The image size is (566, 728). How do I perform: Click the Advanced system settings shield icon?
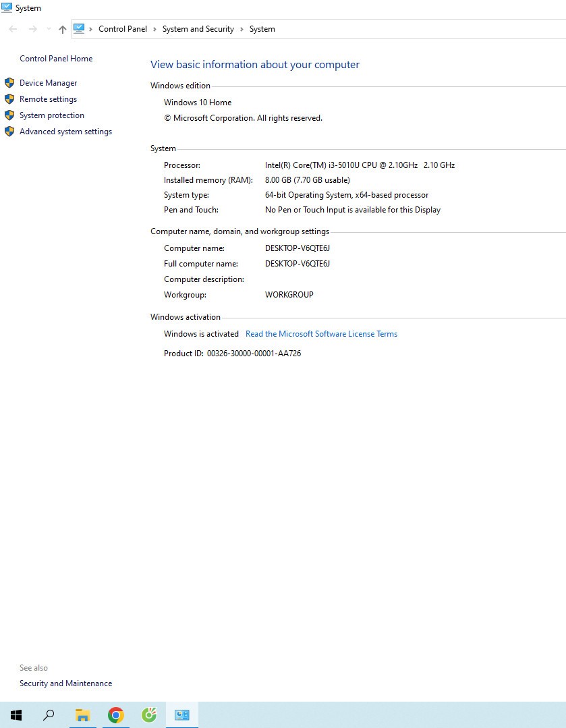[9, 132]
